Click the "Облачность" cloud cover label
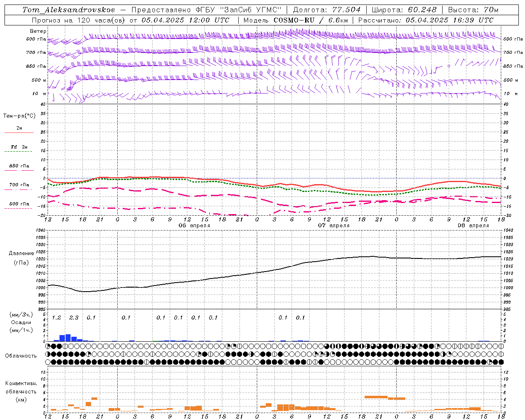 pos(21,356)
